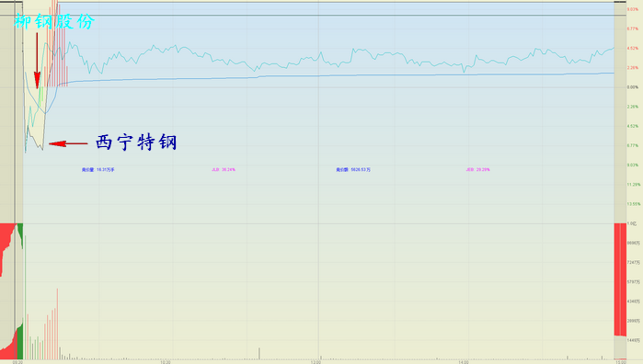Image resolution: width=643 pixels, height=364 pixels.
Task: Click the 13:00 time marker
Action: click(x=316, y=362)
